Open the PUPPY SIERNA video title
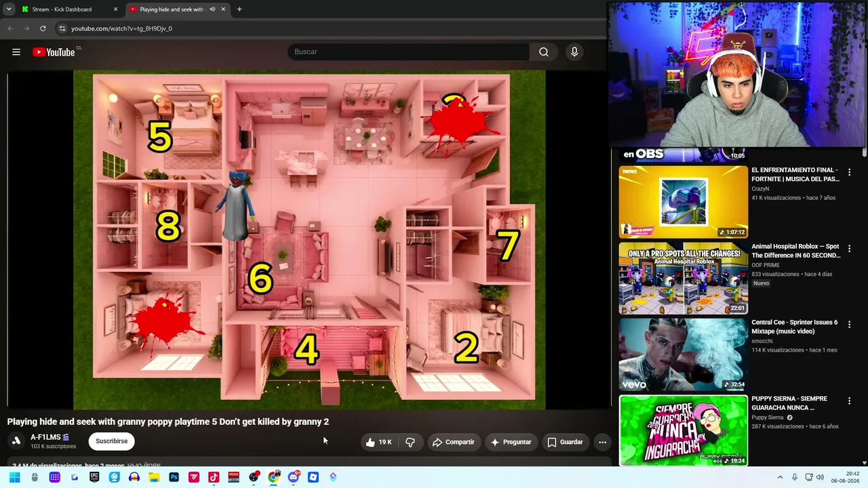The height and width of the screenshot is (488, 868). tap(789, 403)
